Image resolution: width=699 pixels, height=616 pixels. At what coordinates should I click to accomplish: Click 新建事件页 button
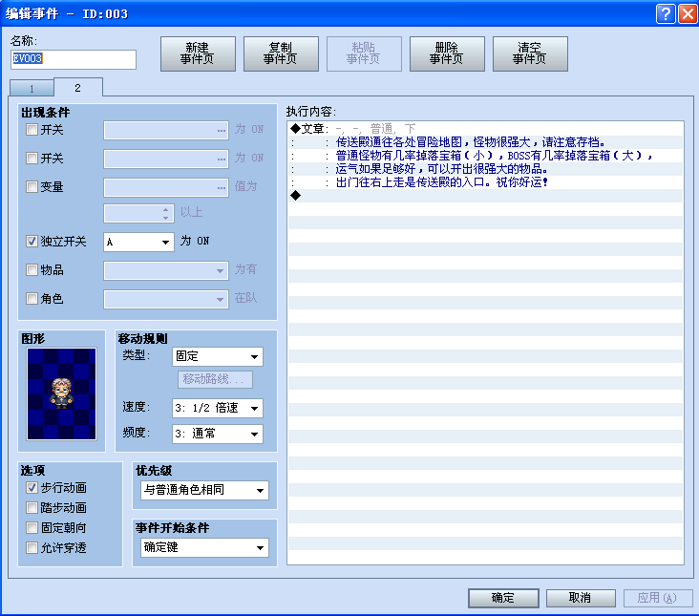point(198,53)
